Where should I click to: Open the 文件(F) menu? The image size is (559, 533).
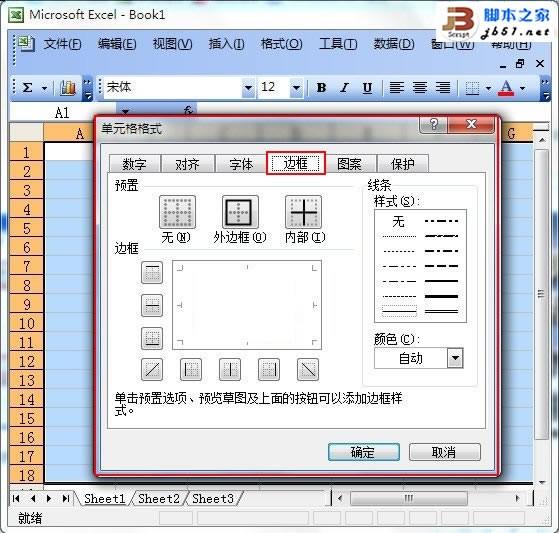click(x=62, y=44)
